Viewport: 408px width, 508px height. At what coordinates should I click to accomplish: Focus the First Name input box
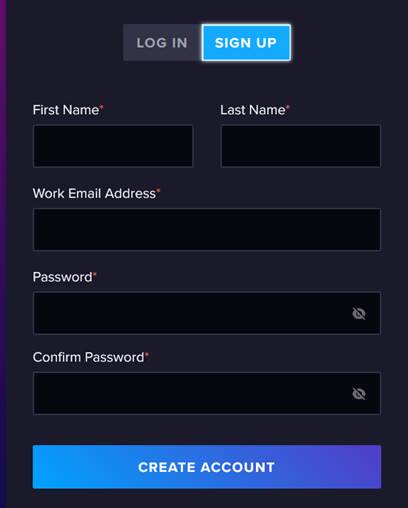[x=113, y=146]
